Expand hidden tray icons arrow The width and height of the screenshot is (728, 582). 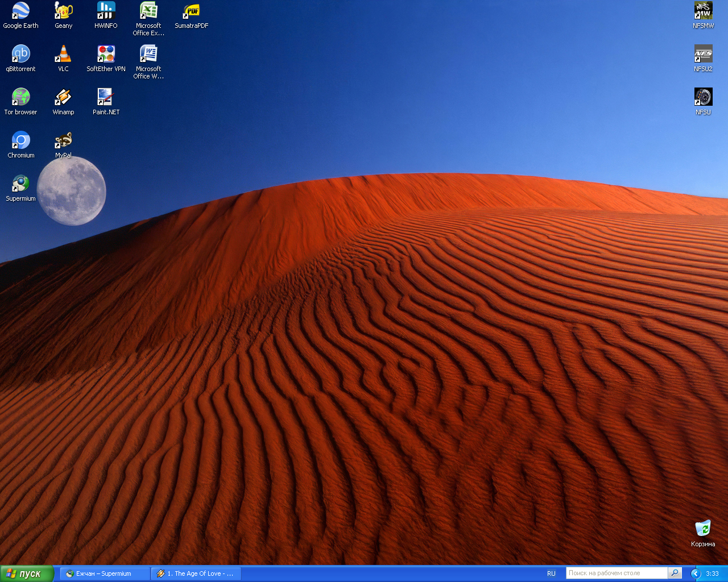695,573
